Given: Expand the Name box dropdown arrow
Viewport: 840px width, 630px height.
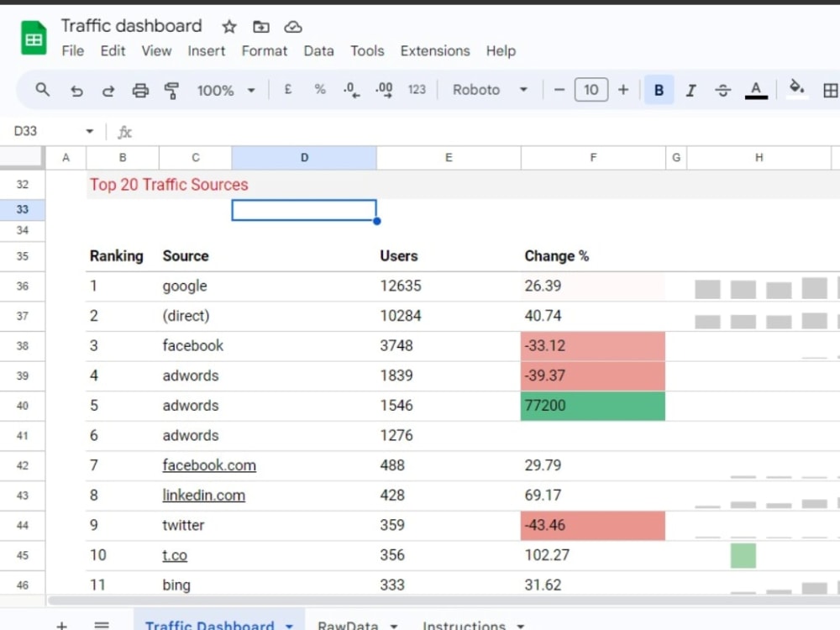Looking at the screenshot, I should point(90,131).
